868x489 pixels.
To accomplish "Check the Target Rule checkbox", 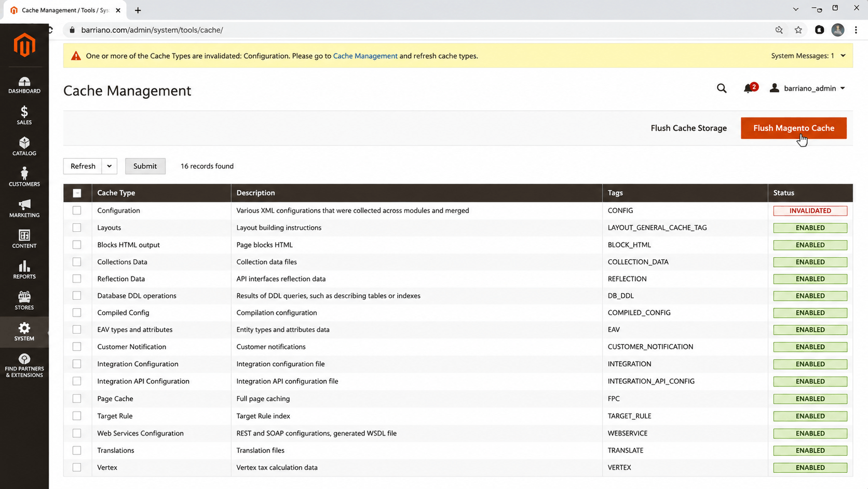I will 77,416.
